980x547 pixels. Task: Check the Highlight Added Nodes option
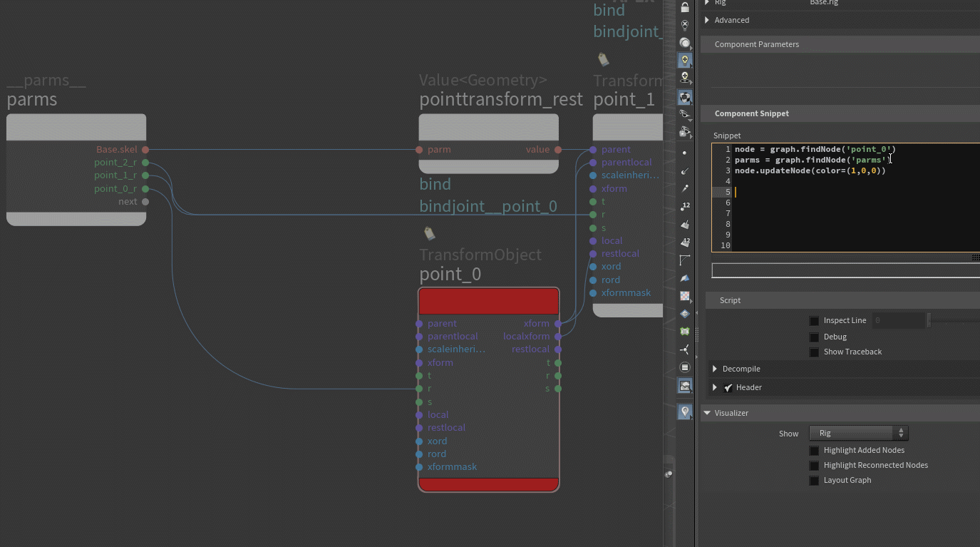tap(814, 451)
